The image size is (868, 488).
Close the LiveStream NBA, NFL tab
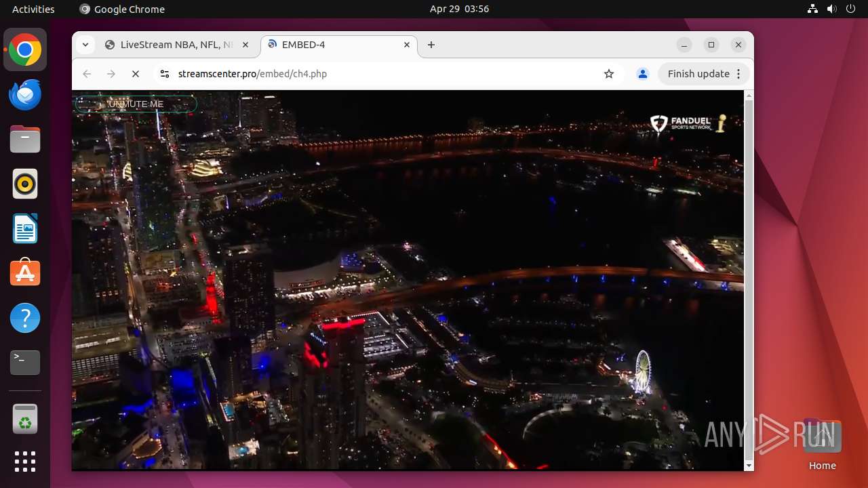pyautogui.click(x=245, y=45)
